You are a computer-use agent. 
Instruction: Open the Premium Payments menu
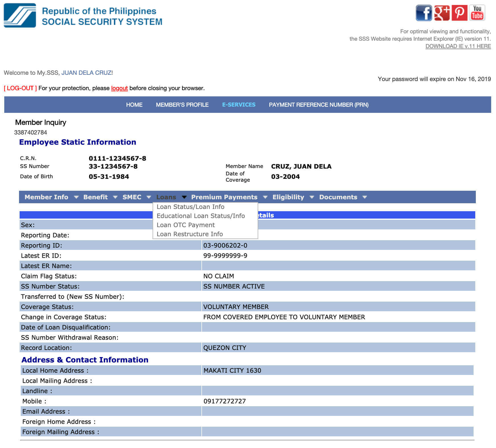[x=224, y=197]
